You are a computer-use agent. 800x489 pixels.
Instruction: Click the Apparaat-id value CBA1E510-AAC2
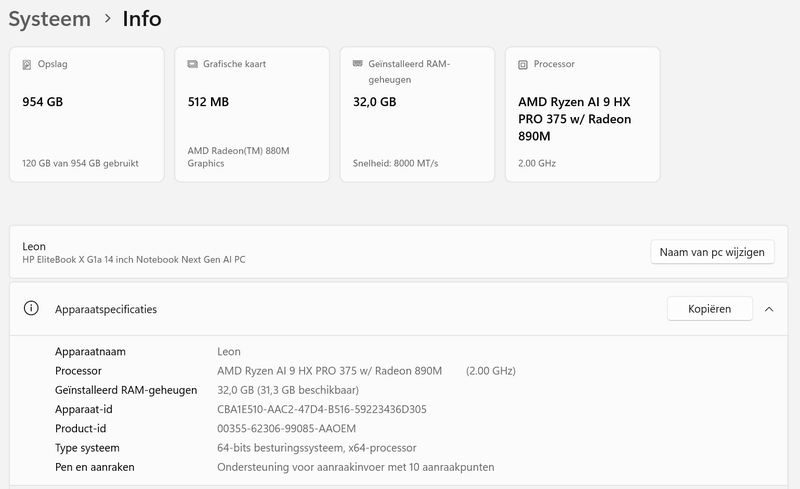(x=321, y=409)
